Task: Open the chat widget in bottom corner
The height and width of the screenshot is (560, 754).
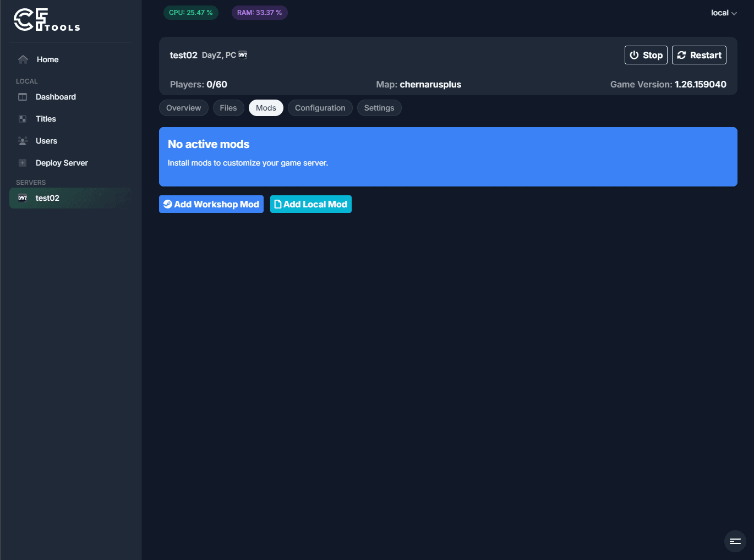Action: [735, 541]
